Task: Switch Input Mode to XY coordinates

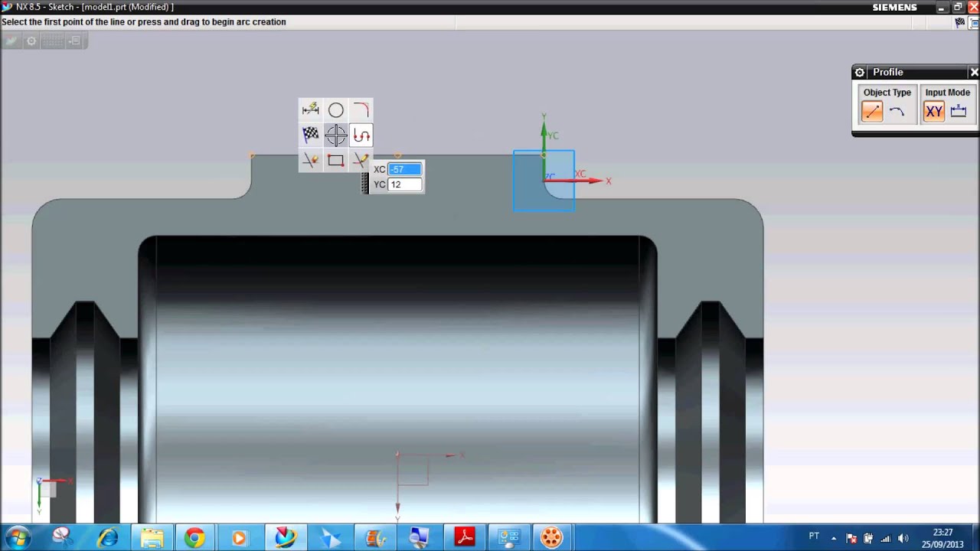Action: [934, 112]
